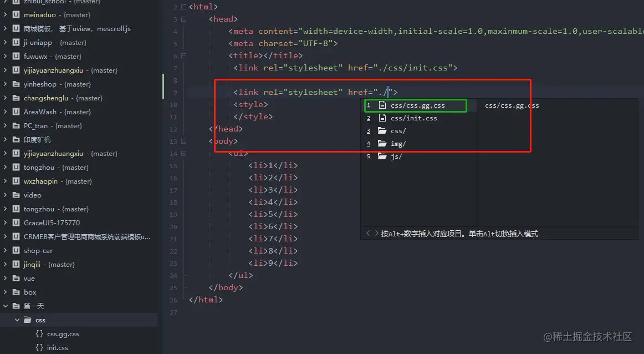
Task: Pick the css/ folder suggestion
Action: (419, 131)
